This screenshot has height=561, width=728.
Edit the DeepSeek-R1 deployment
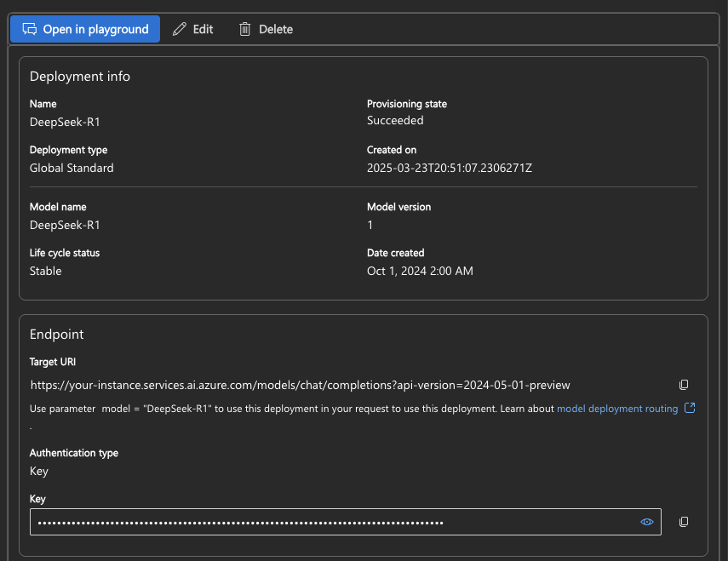tap(192, 29)
